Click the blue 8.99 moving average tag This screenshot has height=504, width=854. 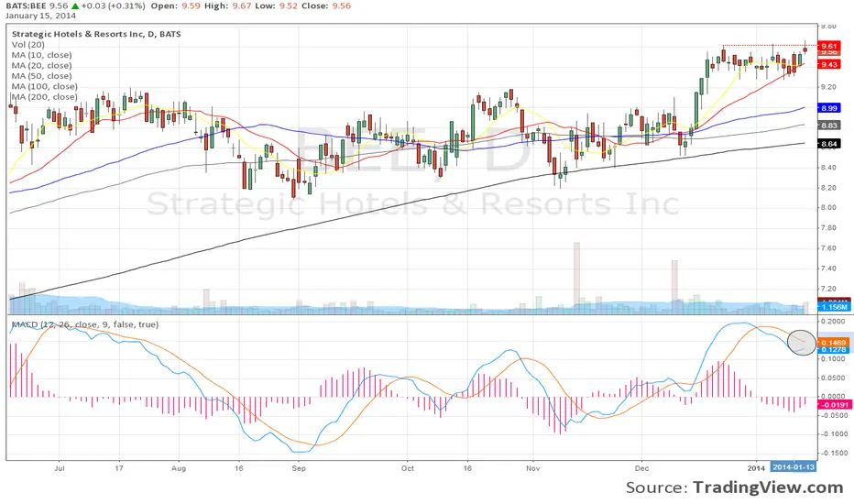pyautogui.click(x=829, y=108)
